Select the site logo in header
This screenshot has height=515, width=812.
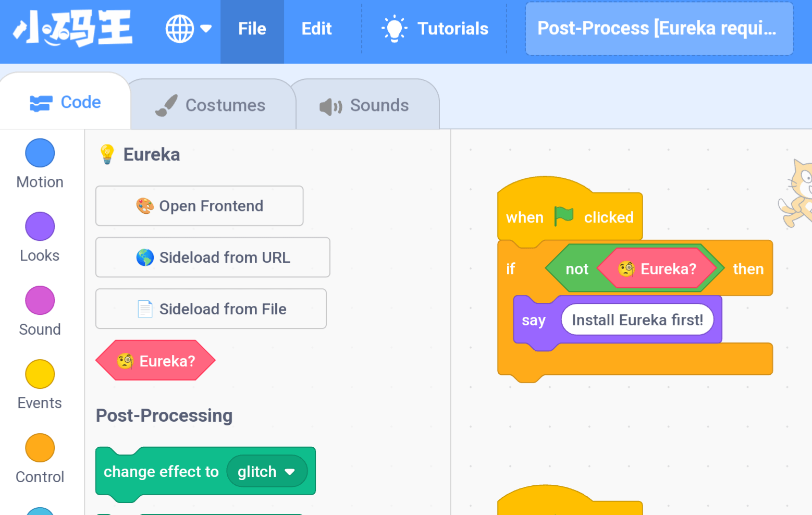coord(72,29)
